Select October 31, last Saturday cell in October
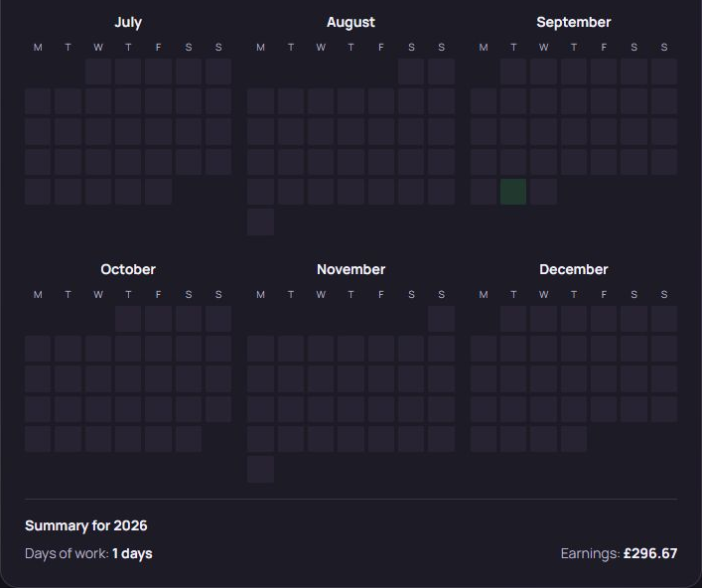This screenshot has width=702, height=588. click(189, 439)
